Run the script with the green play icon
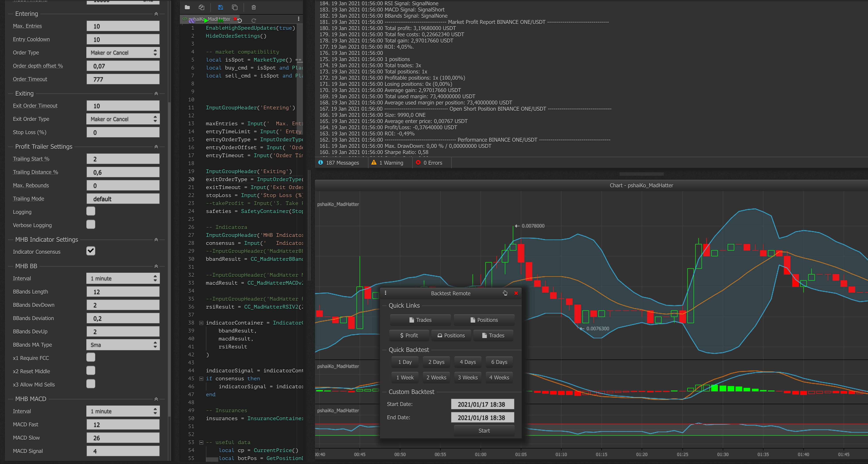Image resolution: width=868 pixels, height=464 pixels. (206, 21)
